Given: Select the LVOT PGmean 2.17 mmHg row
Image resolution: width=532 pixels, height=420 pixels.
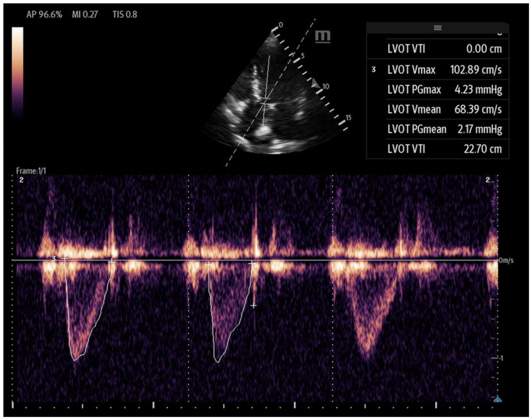Looking at the screenshot, I should coord(444,129).
